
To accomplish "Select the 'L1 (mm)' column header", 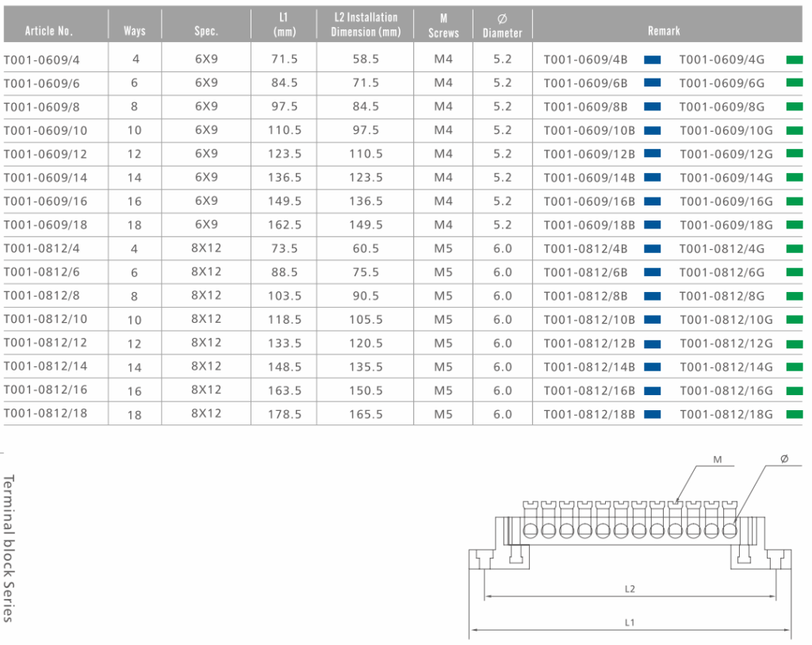I will tap(284, 25).
